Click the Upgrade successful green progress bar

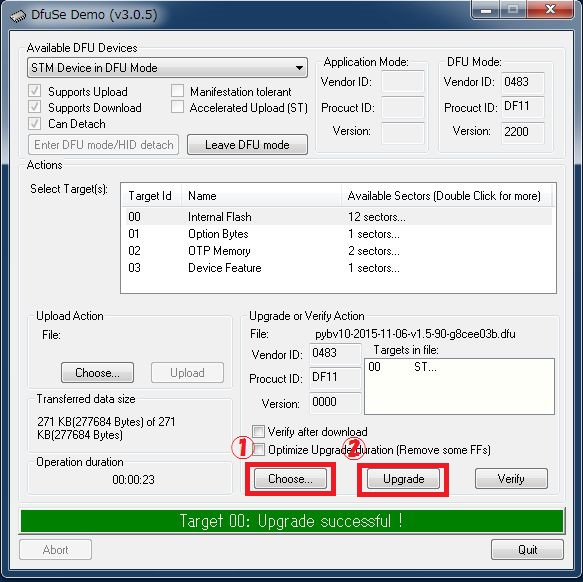pyautogui.click(x=293, y=521)
